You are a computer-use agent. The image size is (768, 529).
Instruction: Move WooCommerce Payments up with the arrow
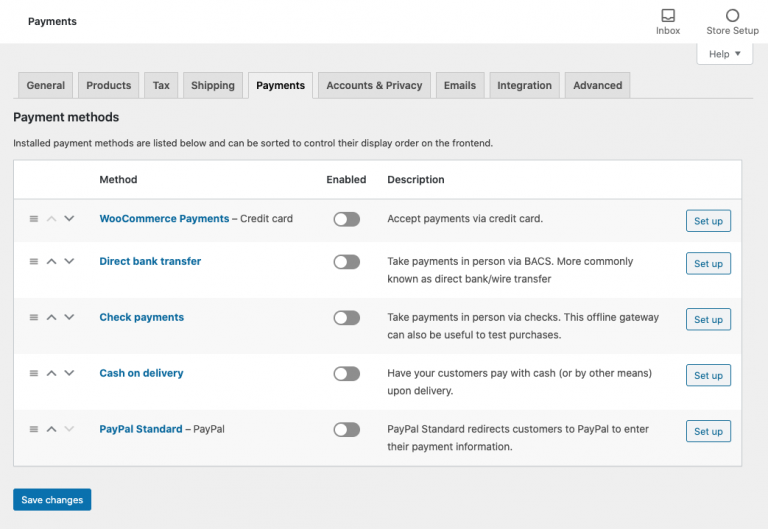(51, 219)
